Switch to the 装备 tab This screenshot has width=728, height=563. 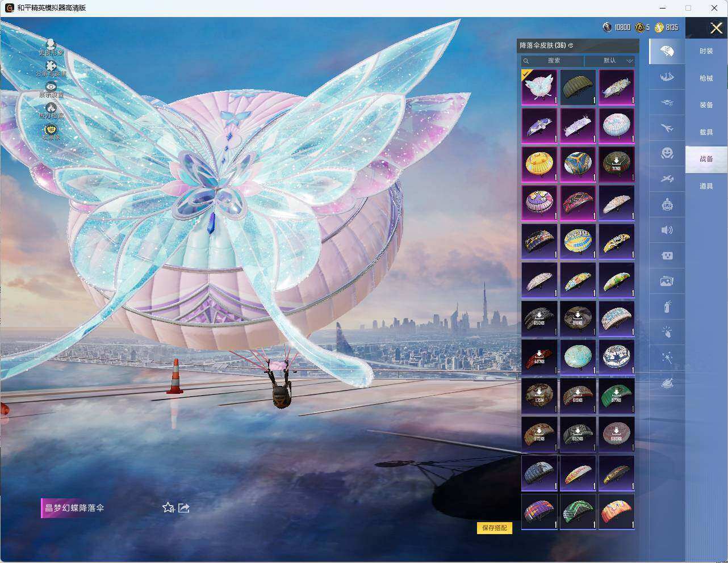(706, 105)
